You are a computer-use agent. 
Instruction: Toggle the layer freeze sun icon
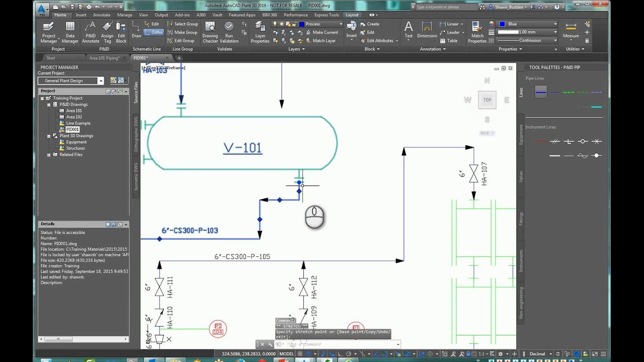[281, 24]
